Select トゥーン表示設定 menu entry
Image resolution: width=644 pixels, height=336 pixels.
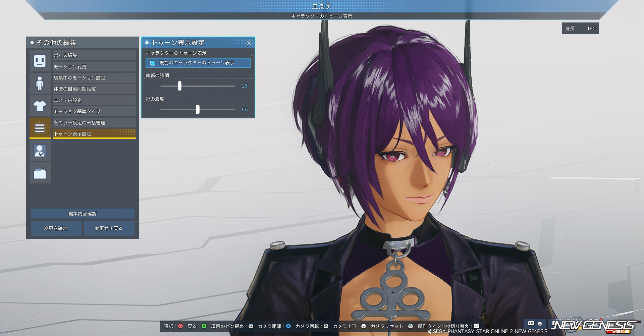94,134
